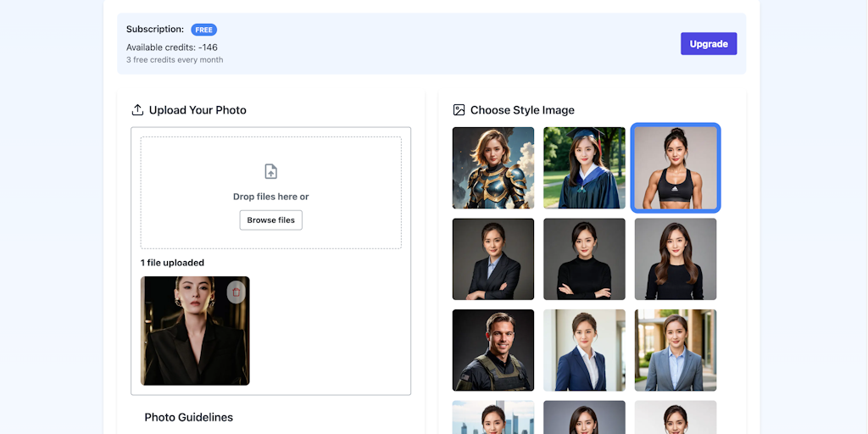
Task: Click the Upgrade button
Action: (x=709, y=44)
